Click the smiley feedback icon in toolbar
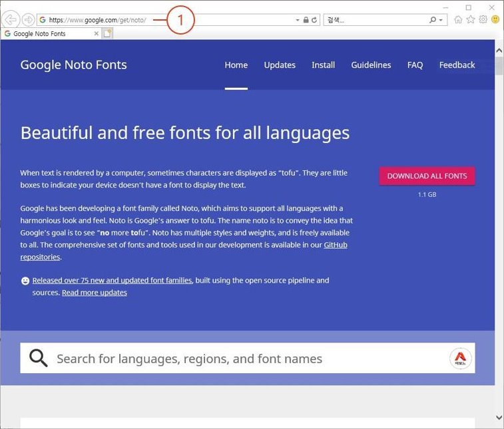The width and height of the screenshot is (504, 429). 495,19
